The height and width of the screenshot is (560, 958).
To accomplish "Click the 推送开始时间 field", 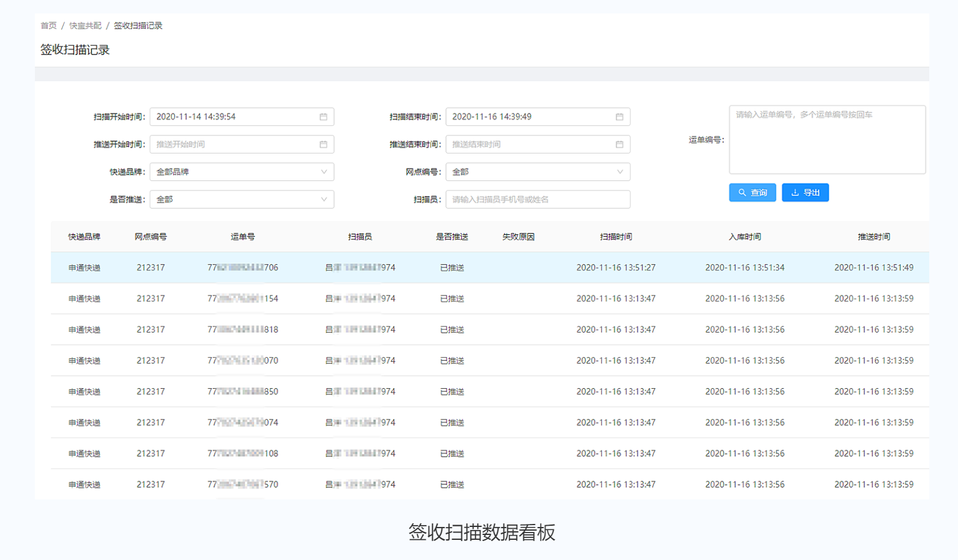I will pyautogui.click(x=242, y=144).
